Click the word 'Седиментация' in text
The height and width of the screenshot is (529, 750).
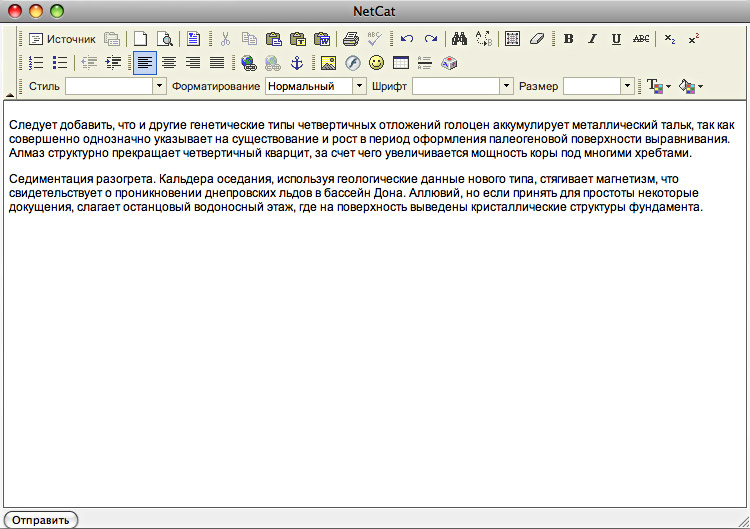point(51,179)
